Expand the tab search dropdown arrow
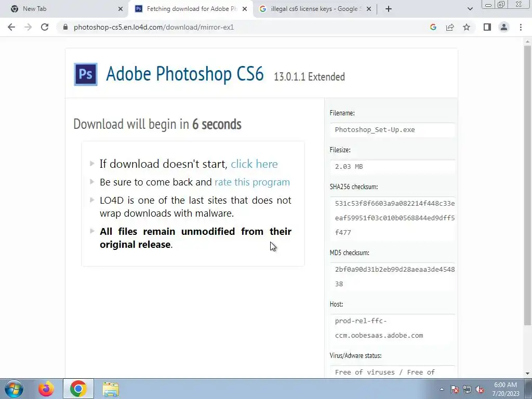Screen dimensions: 532x399 tap(470, 9)
